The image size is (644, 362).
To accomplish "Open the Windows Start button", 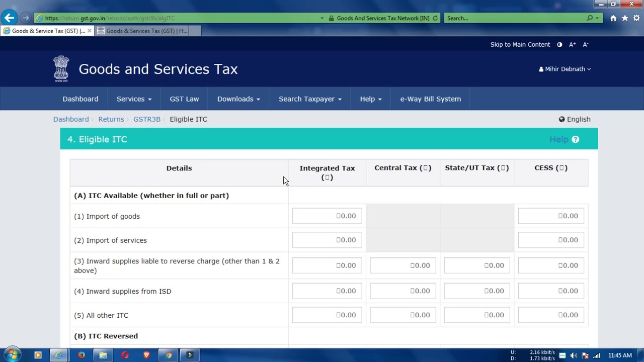I will [x=12, y=355].
